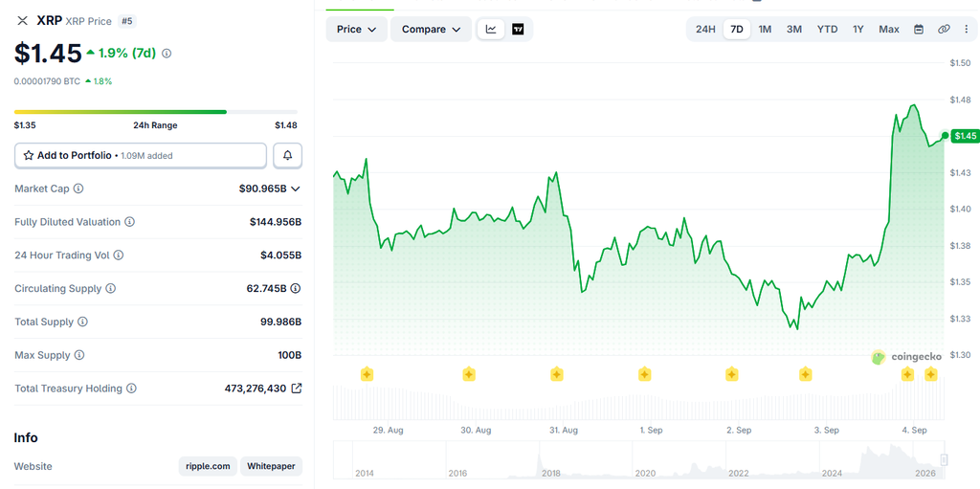The height and width of the screenshot is (489, 980).
Task: Click the 2018 area in the chart navigator
Action: tap(550, 474)
